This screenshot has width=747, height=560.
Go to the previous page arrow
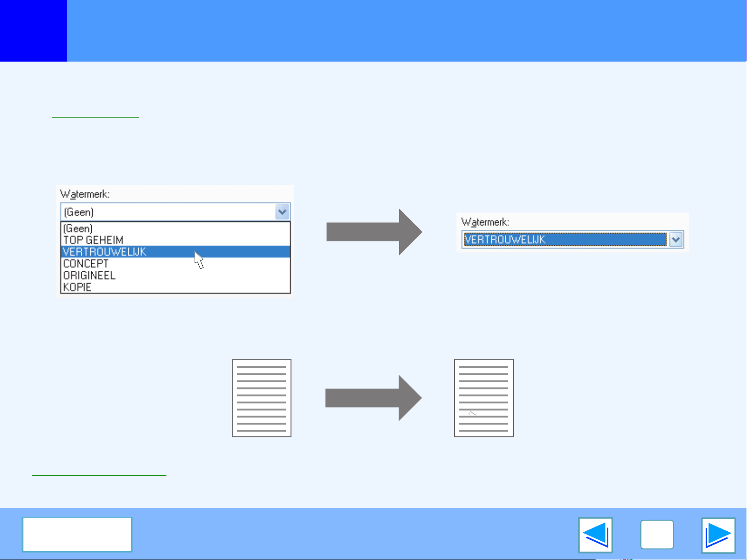click(595, 535)
